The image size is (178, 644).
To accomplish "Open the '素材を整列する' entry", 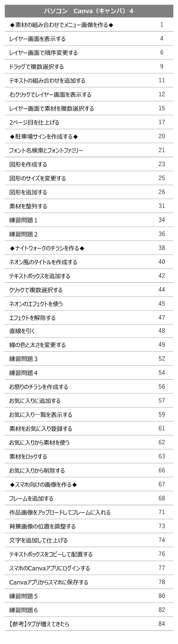I will pyautogui.click(x=28, y=206).
